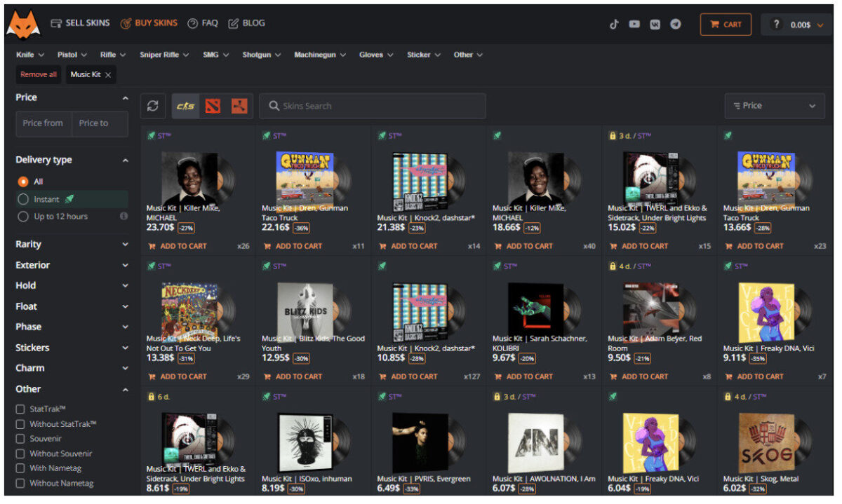Open the VK social icon
Viewport: 842px width, 504px height.
(x=655, y=24)
